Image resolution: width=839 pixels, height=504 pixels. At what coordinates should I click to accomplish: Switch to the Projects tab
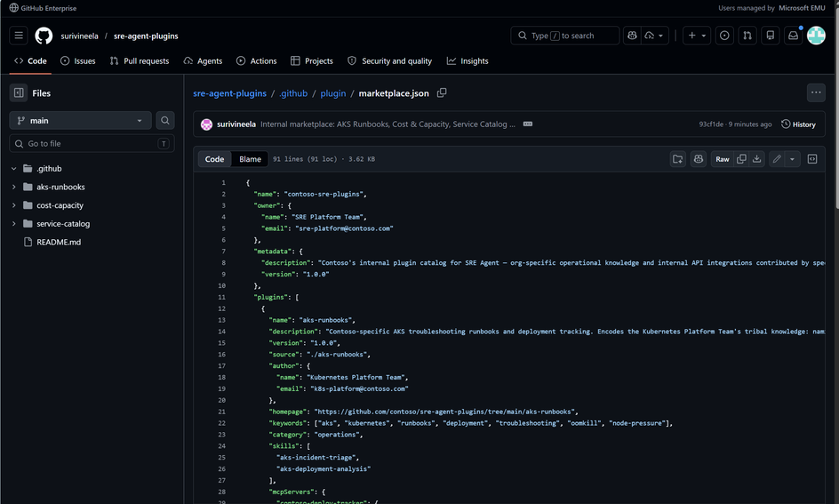tap(312, 61)
